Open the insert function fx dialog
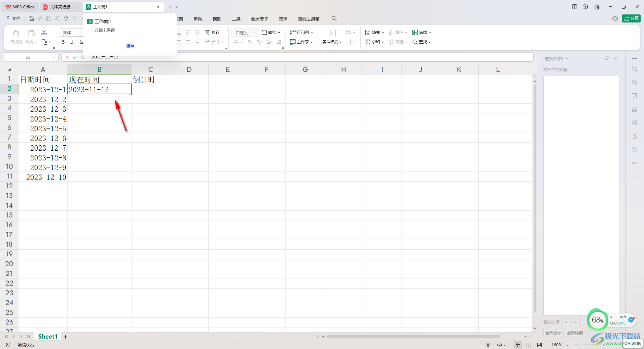The height and width of the screenshot is (349, 644). [82, 57]
